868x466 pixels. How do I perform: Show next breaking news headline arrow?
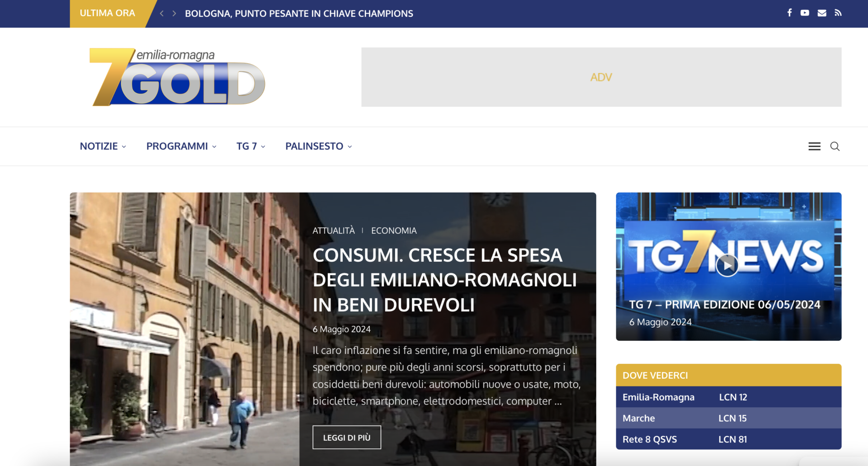pos(174,14)
